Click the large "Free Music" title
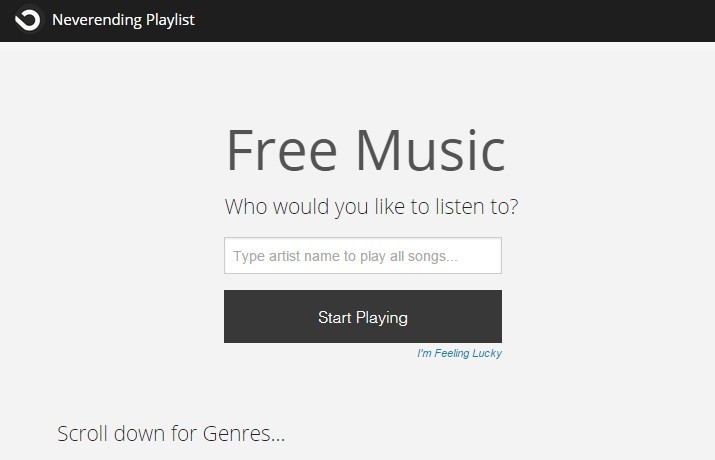Image resolution: width=715 pixels, height=460 pixels. coord(365,150)
